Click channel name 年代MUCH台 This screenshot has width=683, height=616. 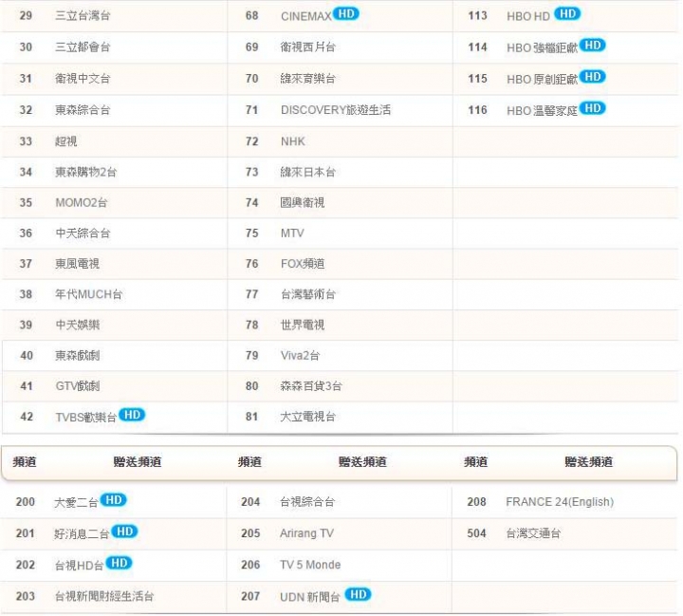tap(88, 294)
